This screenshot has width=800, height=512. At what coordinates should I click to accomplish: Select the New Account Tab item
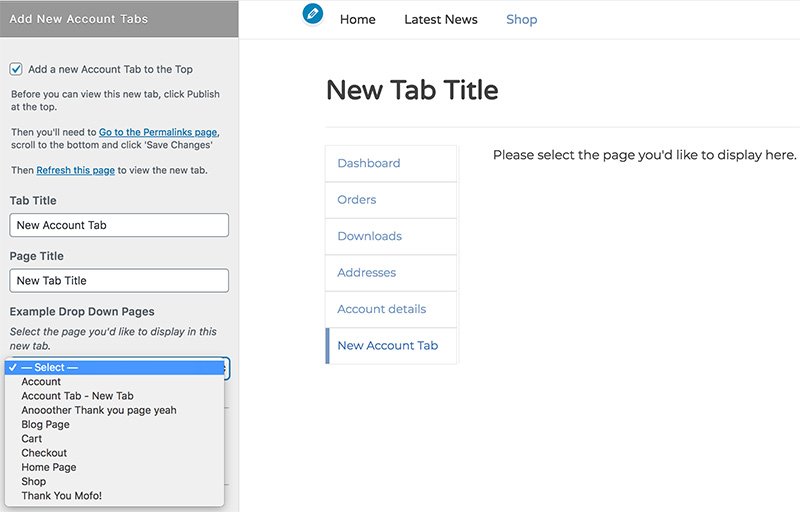point(391,346)
